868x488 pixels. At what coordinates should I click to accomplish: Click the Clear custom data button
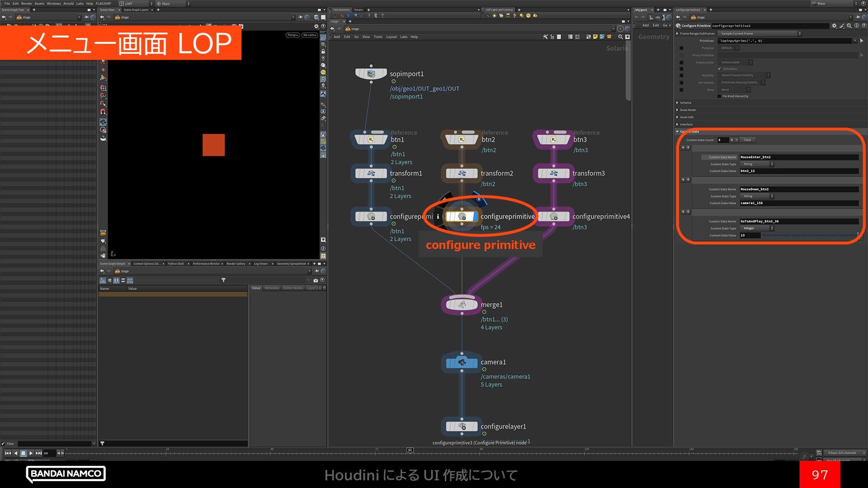[x=747, y=140]
